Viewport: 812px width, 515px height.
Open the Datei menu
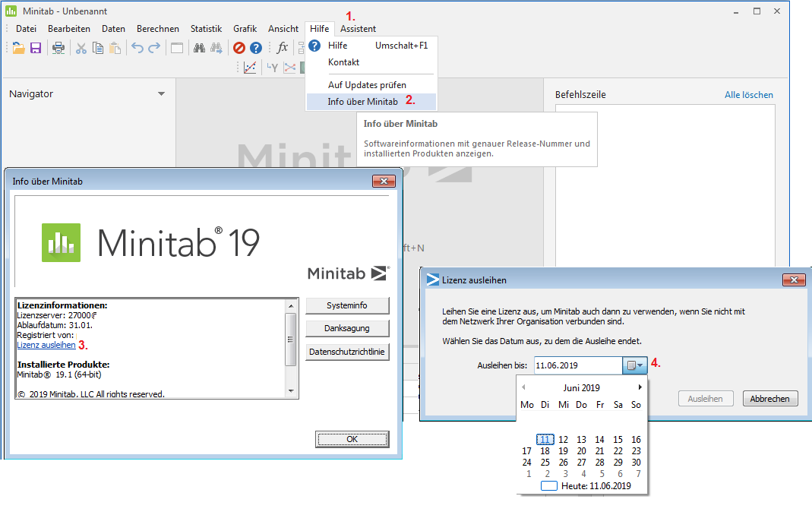click(26, 29)
